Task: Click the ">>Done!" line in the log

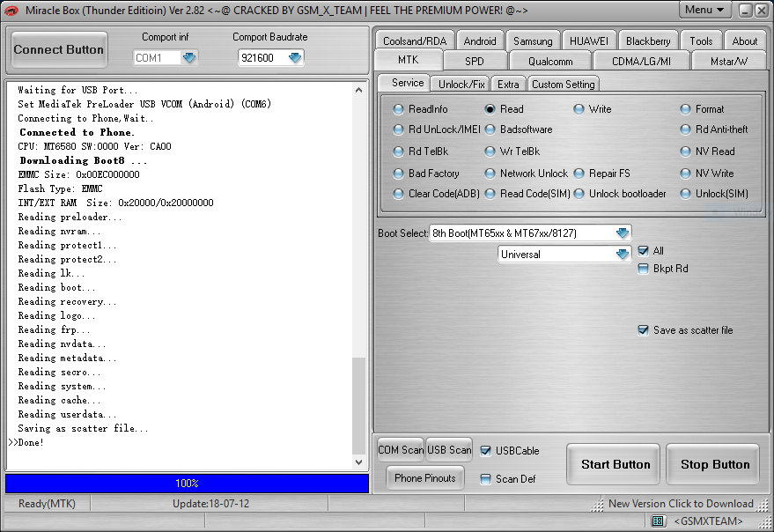Action: click(26, 442)
